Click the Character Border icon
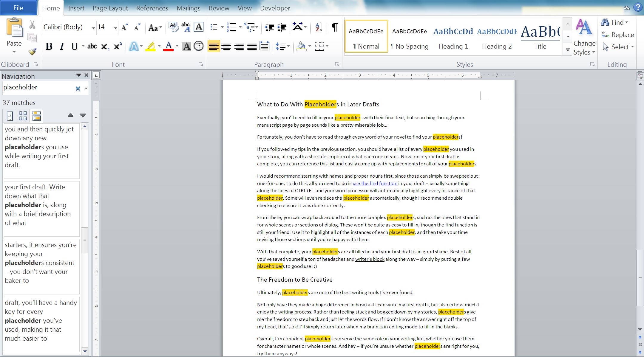The image size is (644, 357). (199, 27)
